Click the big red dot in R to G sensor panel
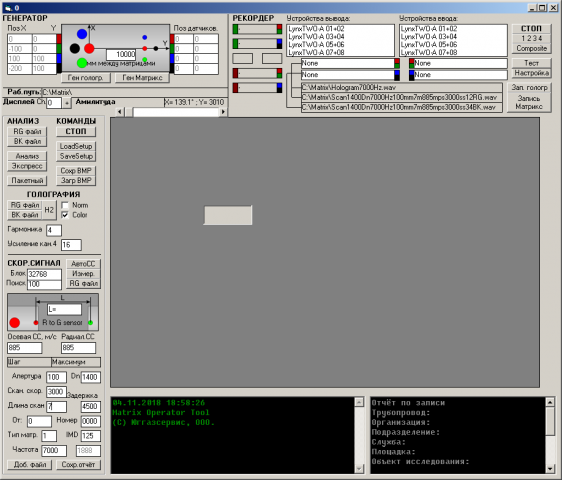 click(15, 323)
